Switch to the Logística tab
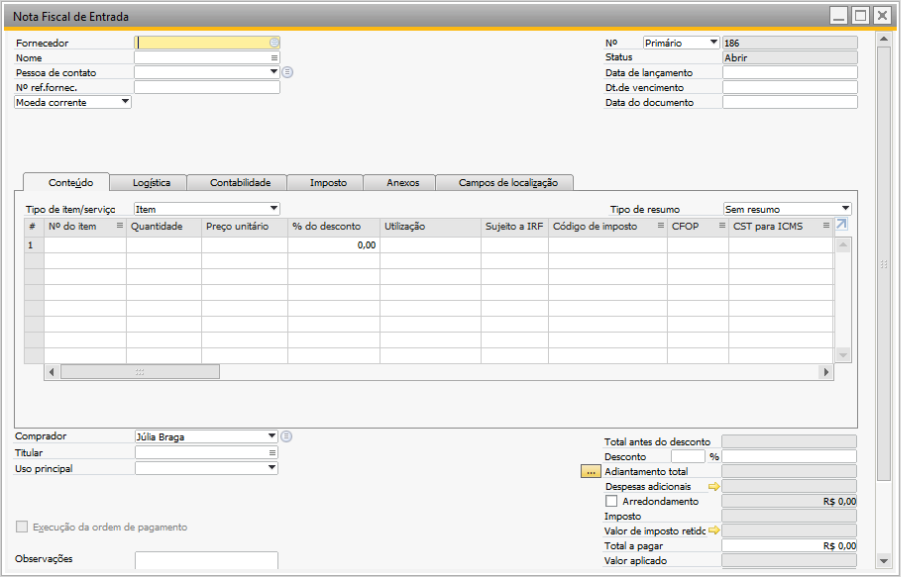The height and width of the screenshot is (577, 901). click(x=151, y=182)
